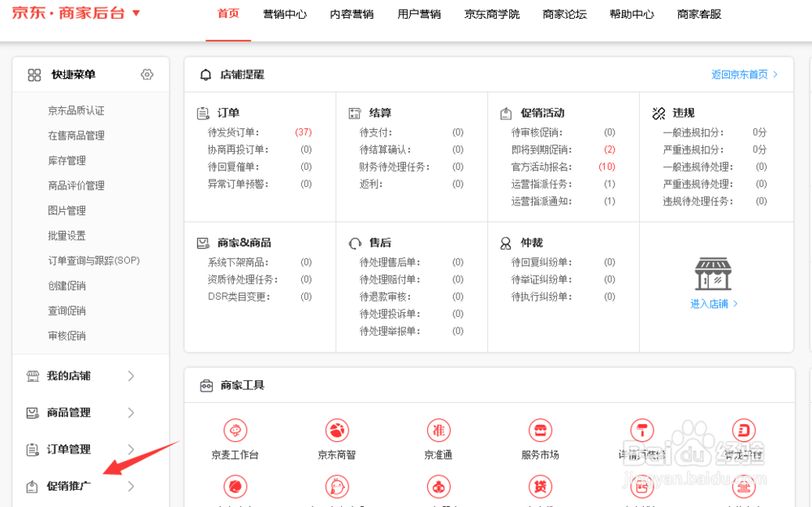Open 创建促销 in quick menu
The image size is (812, 507).
pyautogui.click(x=67, y=286)
